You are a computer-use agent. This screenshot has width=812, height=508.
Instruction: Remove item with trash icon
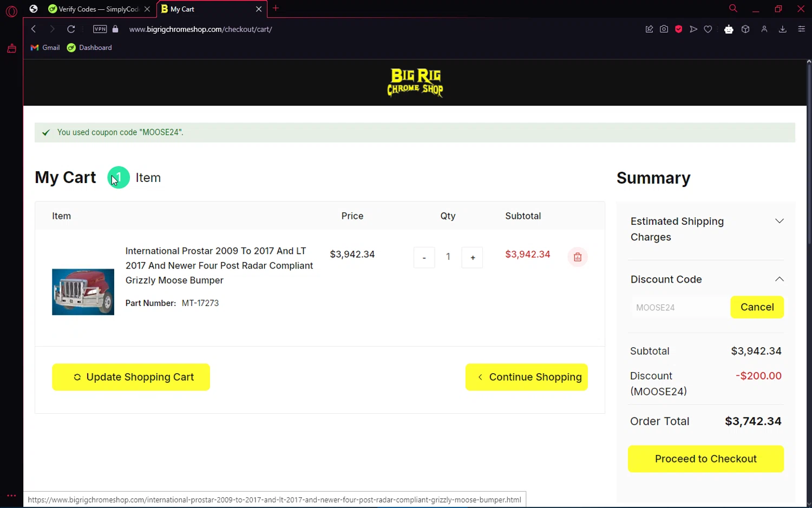(x=578, y=257)
